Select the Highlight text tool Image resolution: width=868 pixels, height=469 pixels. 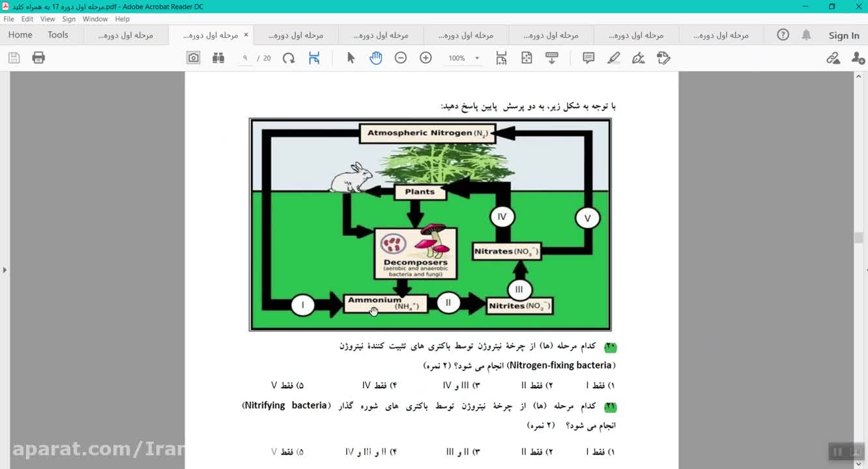tap(613, 58)
